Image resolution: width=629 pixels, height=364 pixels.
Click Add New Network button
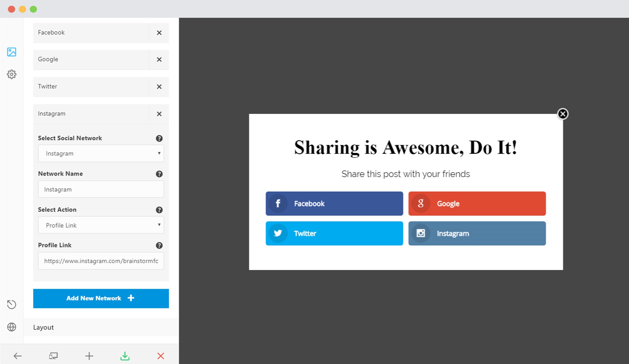pos(101,298)
